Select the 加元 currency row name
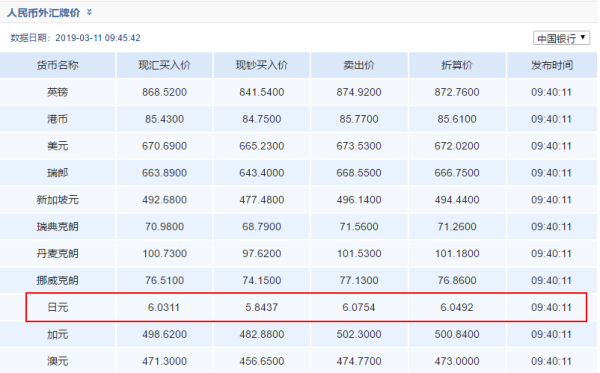Image resolution: width=600 pixels, height=373 pixels. point(57,334)
